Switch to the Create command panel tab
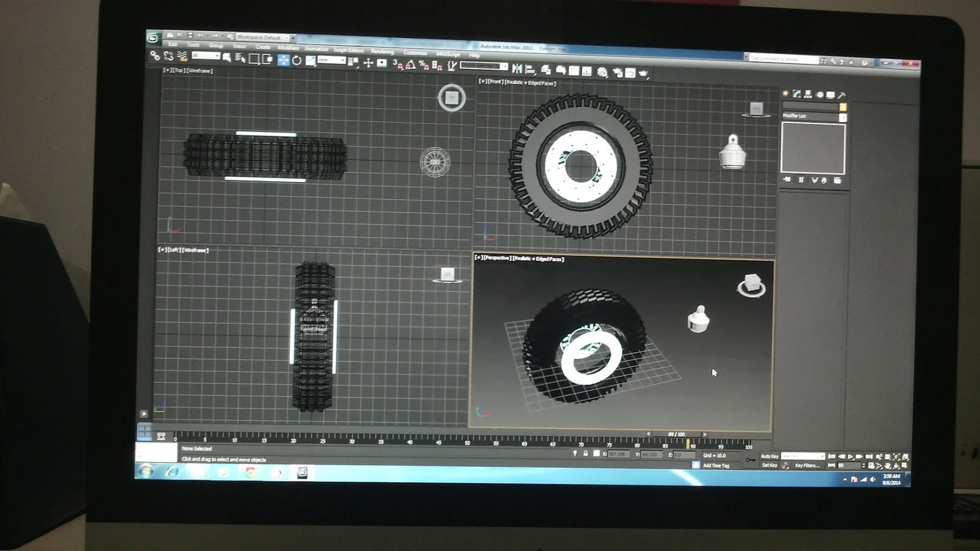This screenshot has width=980, height=551. pos(785,93)
